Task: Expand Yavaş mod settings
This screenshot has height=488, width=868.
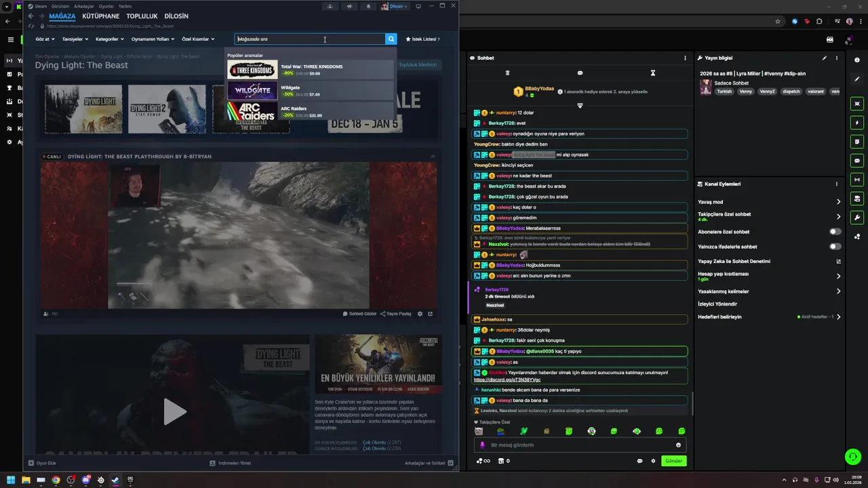Action: click(x=769, y=202)
